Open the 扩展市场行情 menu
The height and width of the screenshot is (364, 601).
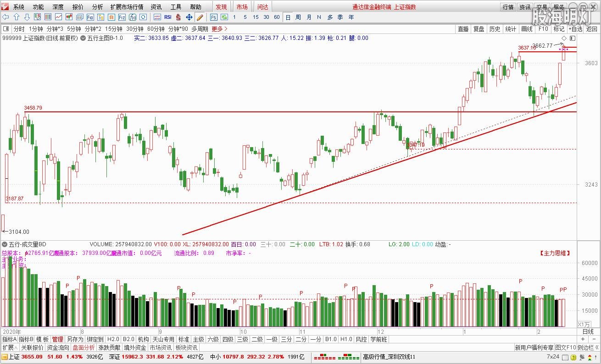(x=127, y=7)
